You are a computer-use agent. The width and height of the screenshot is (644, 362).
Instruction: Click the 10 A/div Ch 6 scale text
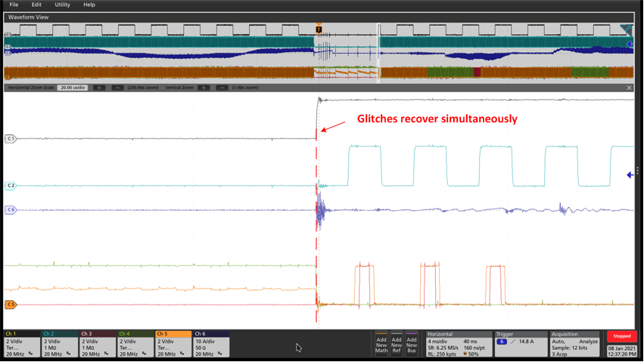tap(206, 342)
